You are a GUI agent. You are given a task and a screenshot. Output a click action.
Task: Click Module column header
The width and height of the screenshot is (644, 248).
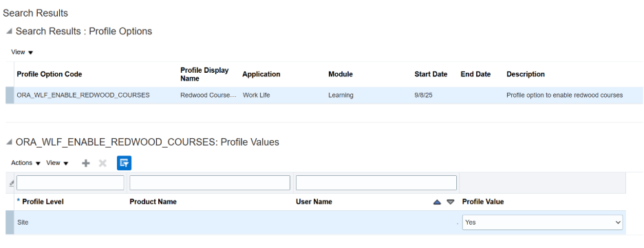click(x=341, y=74)
